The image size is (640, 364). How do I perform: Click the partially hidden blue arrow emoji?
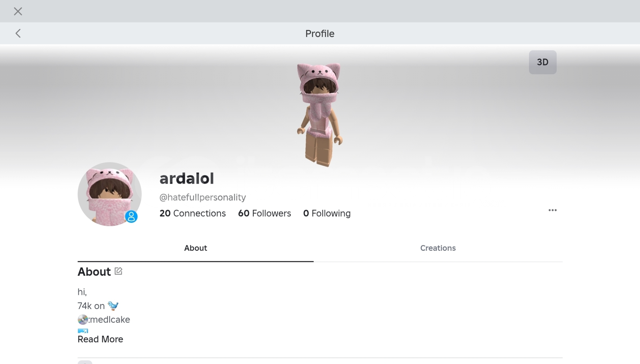click(83, 331)
